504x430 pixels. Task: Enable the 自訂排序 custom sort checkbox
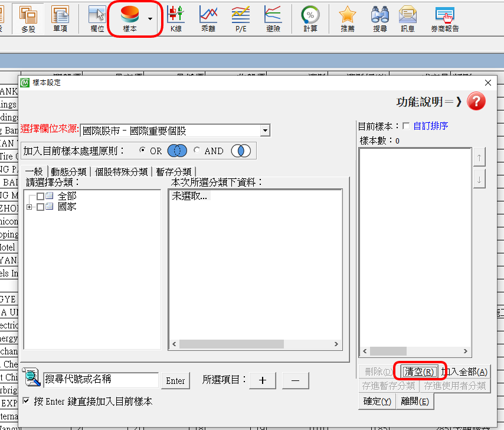405,126
